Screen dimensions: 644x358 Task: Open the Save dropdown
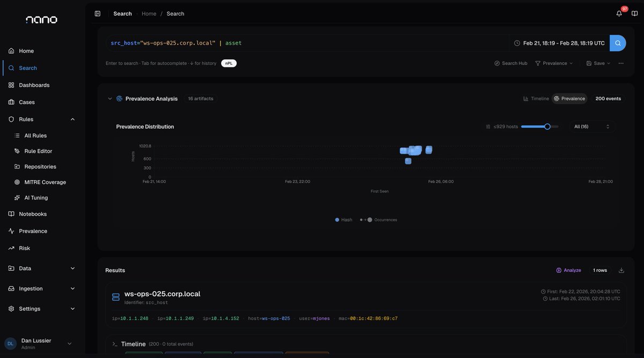(x=598, y=63)
